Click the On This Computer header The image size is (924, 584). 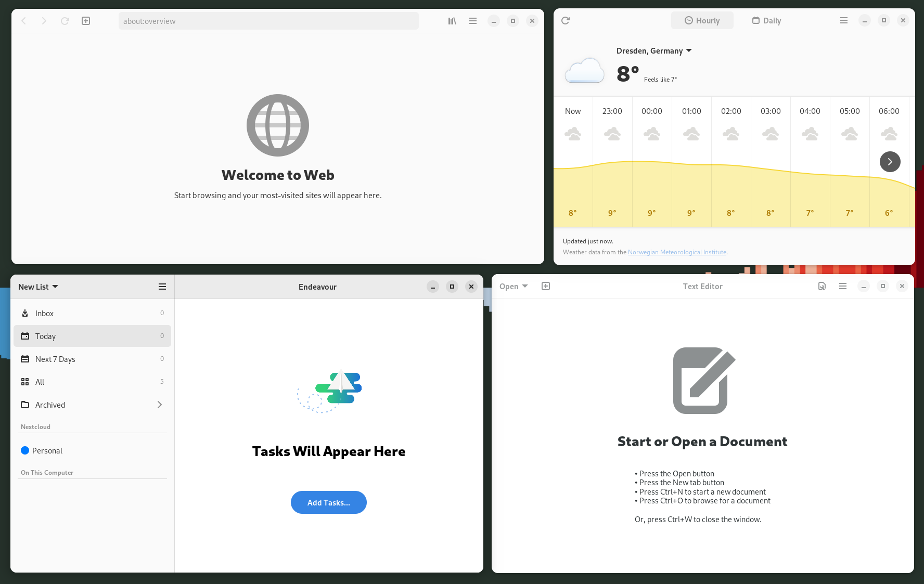(47, 473)
